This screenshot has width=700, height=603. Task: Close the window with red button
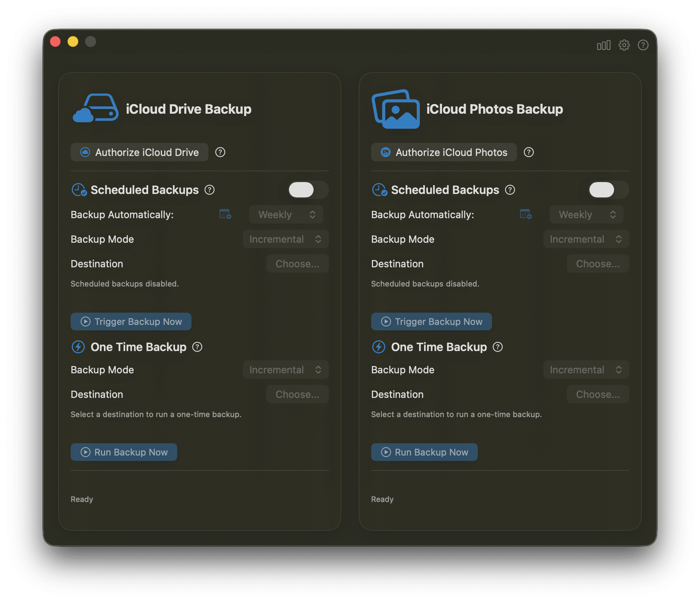click(x=55, y=41)
